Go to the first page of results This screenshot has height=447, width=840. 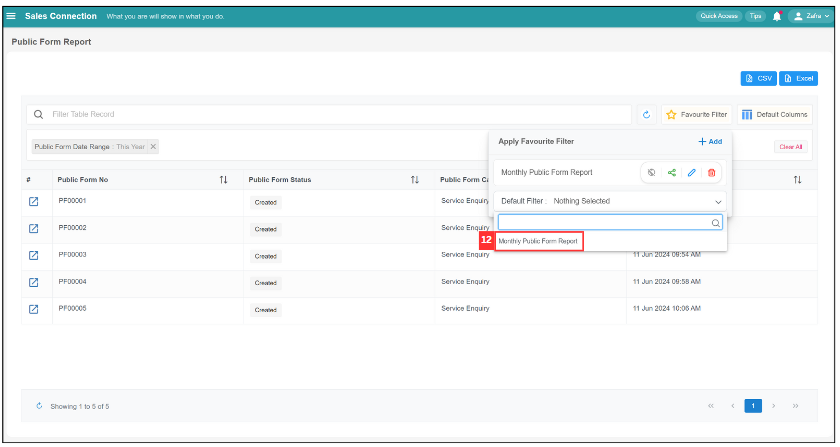[x=711, y=406]
